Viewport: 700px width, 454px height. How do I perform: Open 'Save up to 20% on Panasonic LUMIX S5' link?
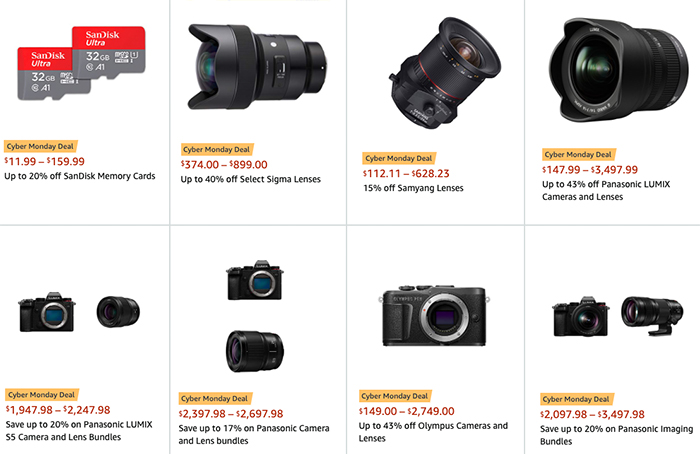pos(79,430)
